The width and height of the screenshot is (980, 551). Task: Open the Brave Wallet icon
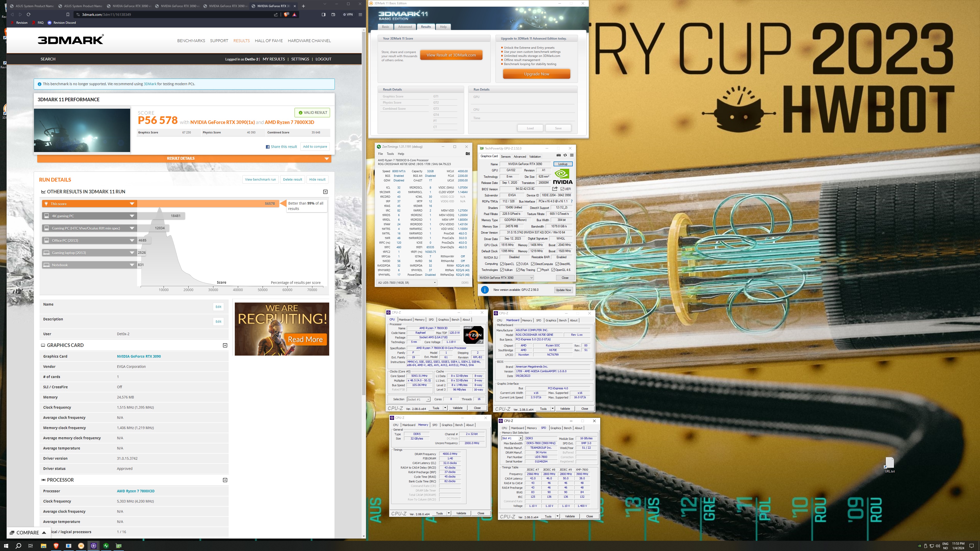[x=333, y=15]
